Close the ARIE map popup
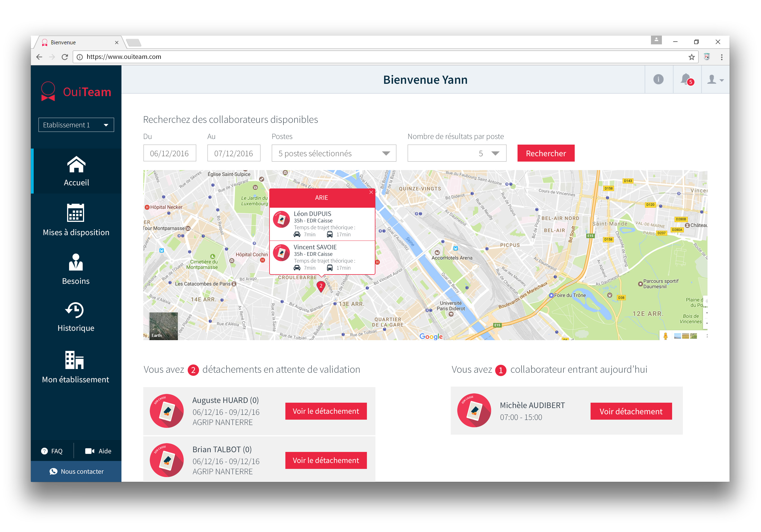Screen dimensions: 761x532 [x=371, y=192]
